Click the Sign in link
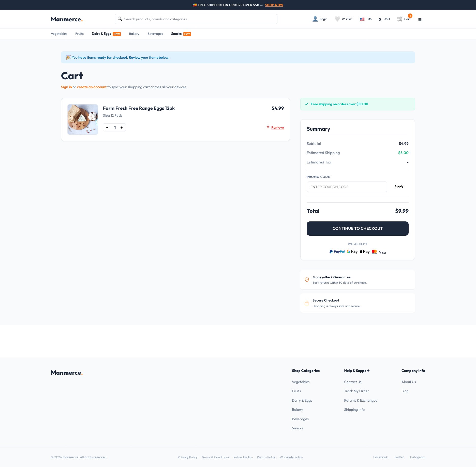Image resolution: width=476 pixels, height=467 pixels. tap(66, 87)
